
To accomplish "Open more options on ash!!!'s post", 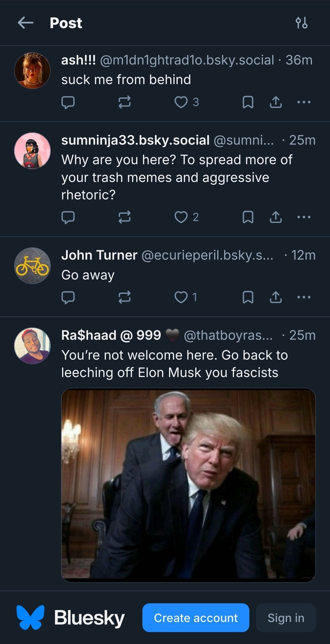I will [x=304, y=102].
